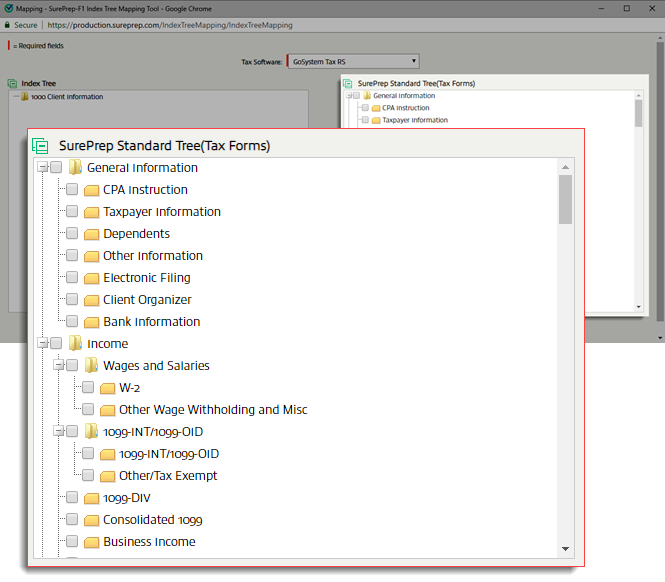This screenshot has height=582, width=665.
Task: Enable the Consolidated 1099 checkbox
Action: 72,520
